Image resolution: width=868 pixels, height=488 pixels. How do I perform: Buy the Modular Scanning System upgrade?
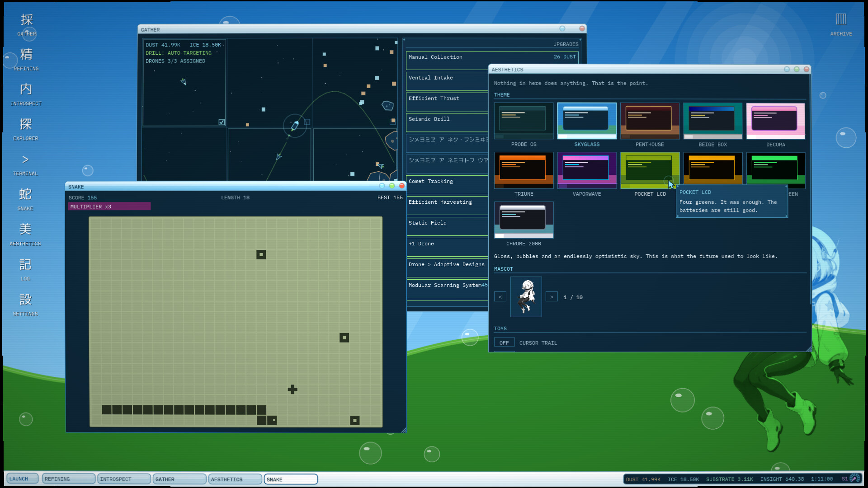447,289
